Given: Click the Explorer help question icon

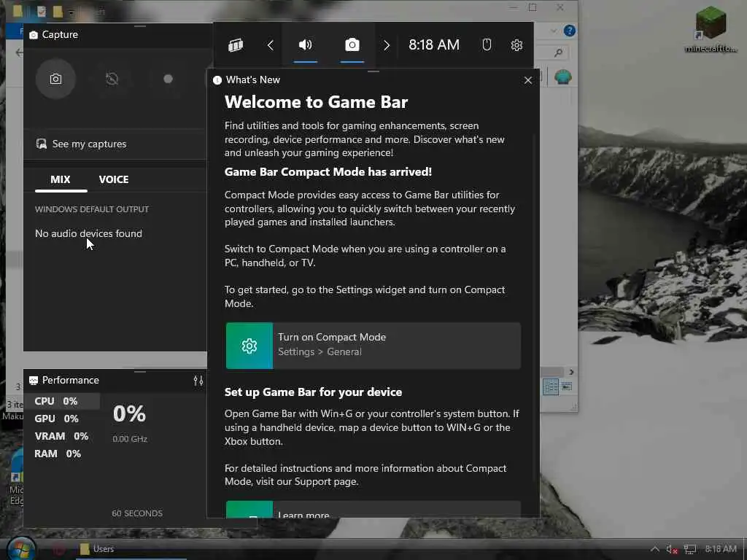Looking at the screenshot, I should [x=569, y=31].
